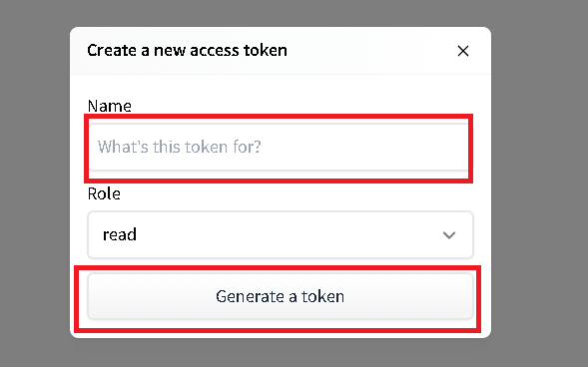Click the X icon in dialog header

(463, 51)
